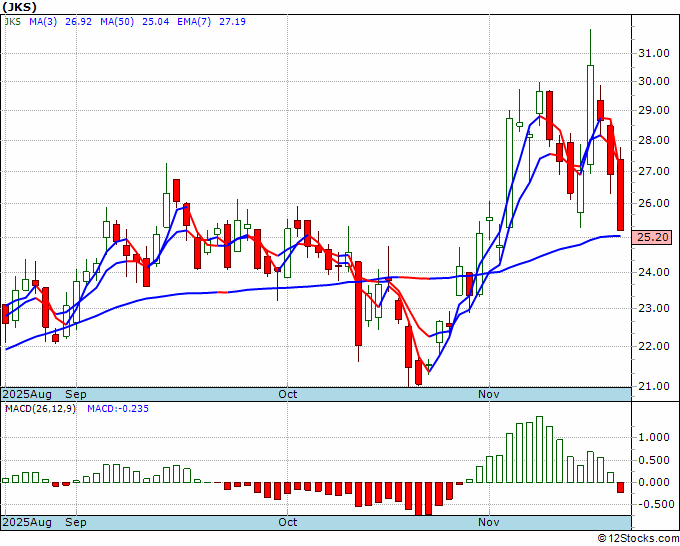
Task: Click the Nov label on MACD axis
Action: pos(488,522)
